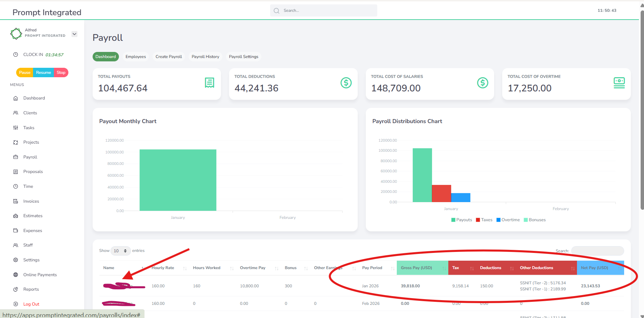This screenshot has width=644, height=318.
Task: Switch to the Payroll History tab
Action: [x=205, y=57]
